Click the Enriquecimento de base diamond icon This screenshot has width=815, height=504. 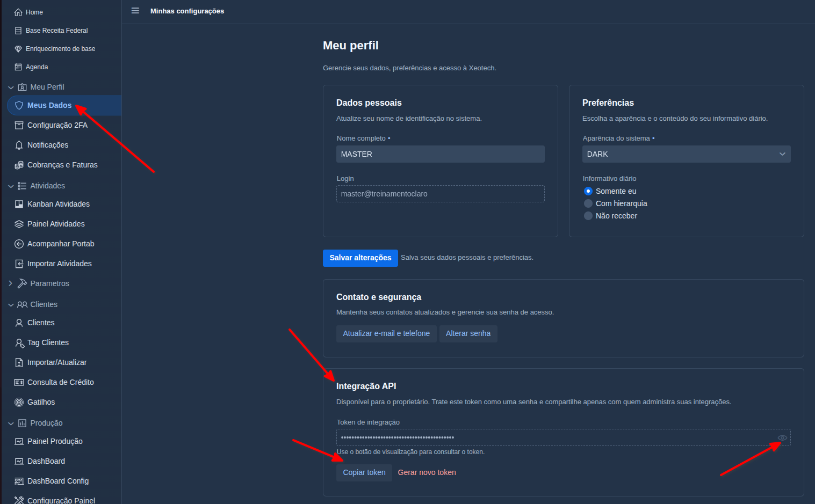coord(18,49)
